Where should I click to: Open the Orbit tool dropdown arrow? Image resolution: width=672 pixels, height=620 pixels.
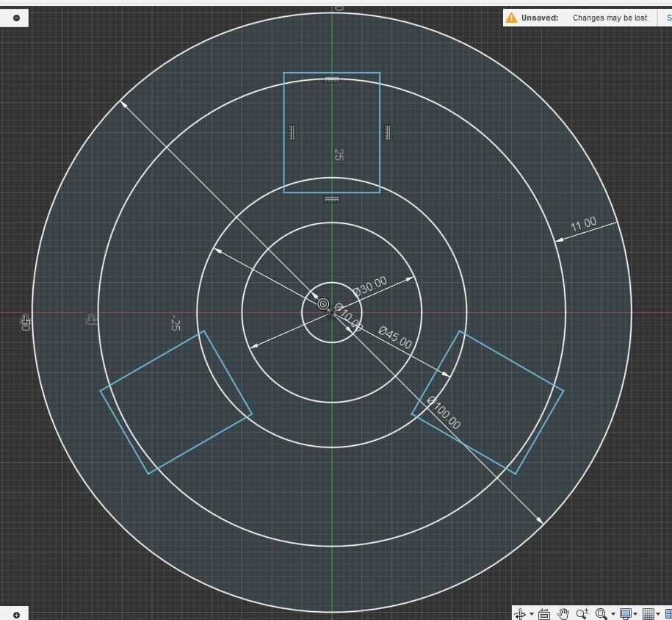[x=532, y=614]
